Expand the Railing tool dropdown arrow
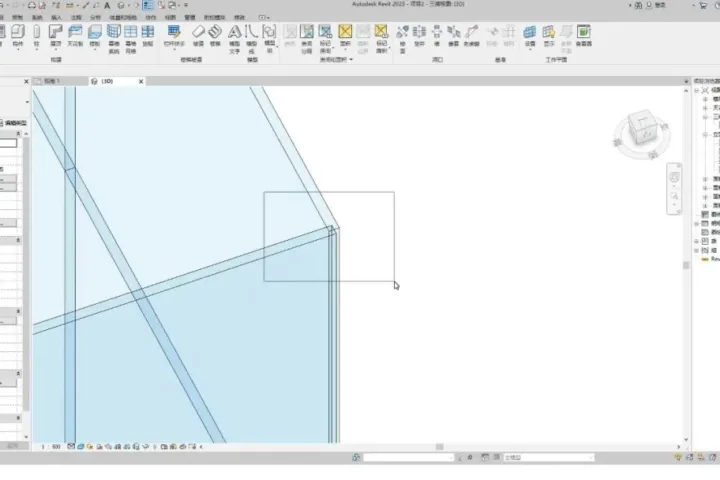720x480 pixels. click(174, 49)
